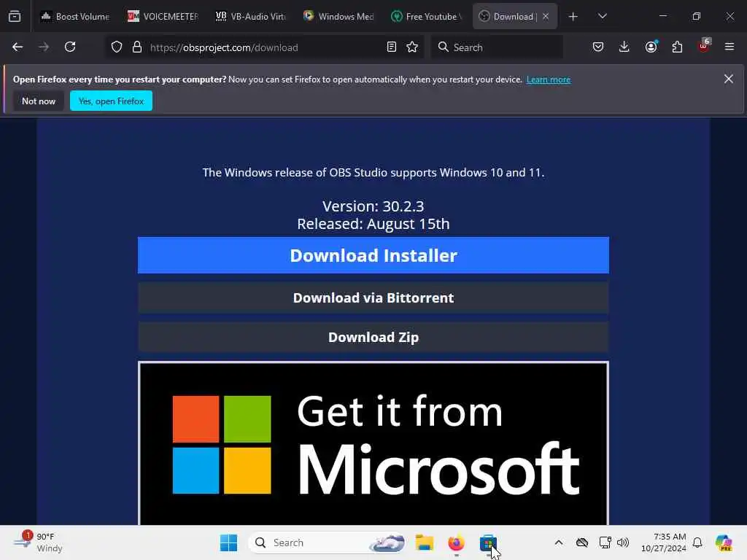Bookmark this page with the star

tap(412, 47)
